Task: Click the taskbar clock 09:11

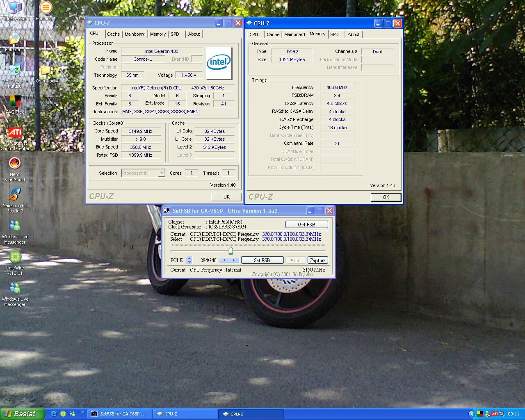Action: tap(514, 414)
